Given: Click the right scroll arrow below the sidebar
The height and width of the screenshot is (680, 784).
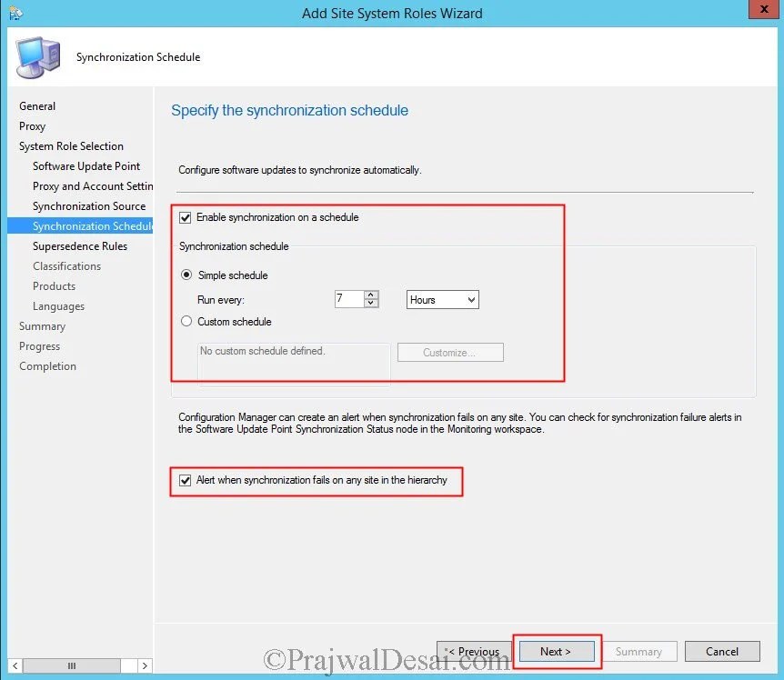Looking at the screenshot, I should pyautogui.click(x=144, y=665).
